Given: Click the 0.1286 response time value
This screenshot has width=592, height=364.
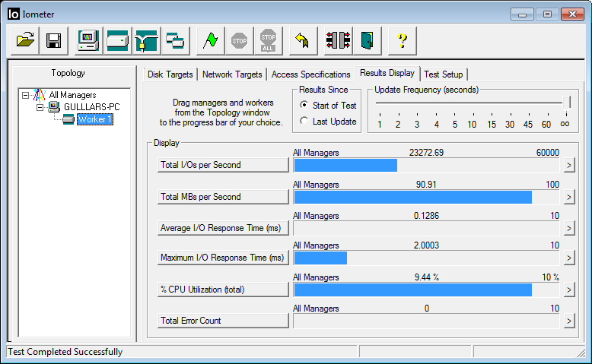Looking at the screenshot, I should point(426,216).
